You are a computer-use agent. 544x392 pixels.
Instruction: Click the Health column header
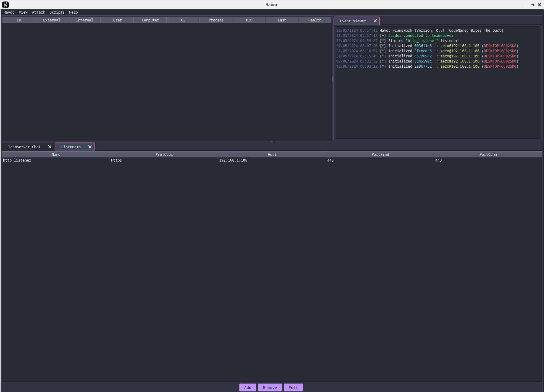click(315, 20)
